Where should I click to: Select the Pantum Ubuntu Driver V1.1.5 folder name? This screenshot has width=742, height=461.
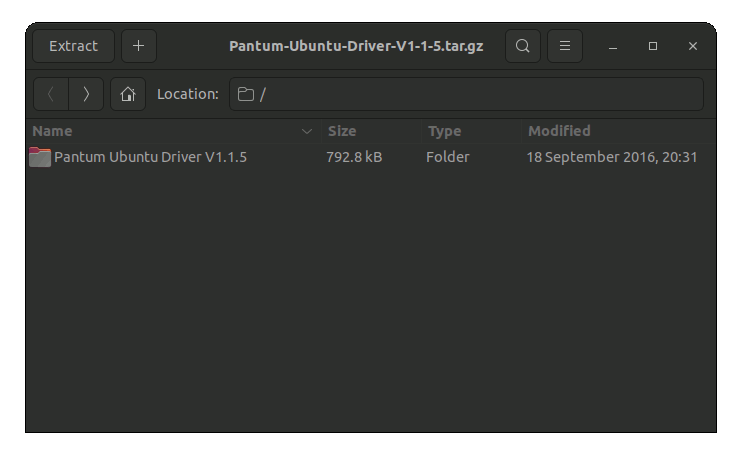[150, 157]
